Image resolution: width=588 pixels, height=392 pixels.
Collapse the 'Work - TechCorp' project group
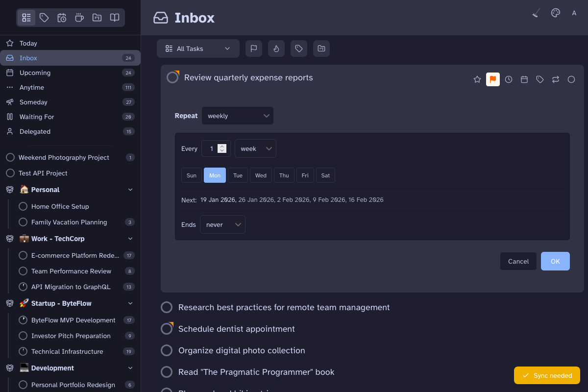[x=130, y=239]
